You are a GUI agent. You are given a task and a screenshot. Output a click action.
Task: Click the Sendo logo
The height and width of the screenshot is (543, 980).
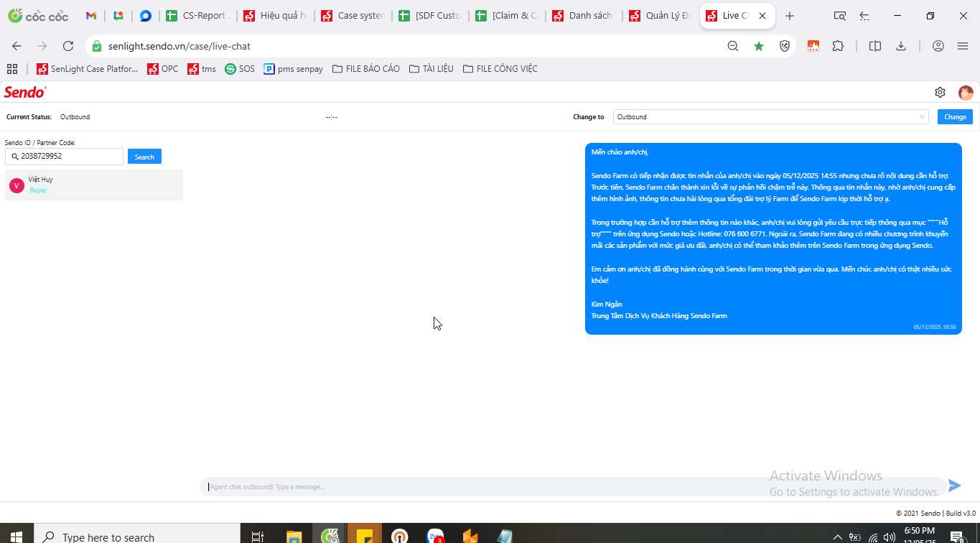[x=25, y=92]
